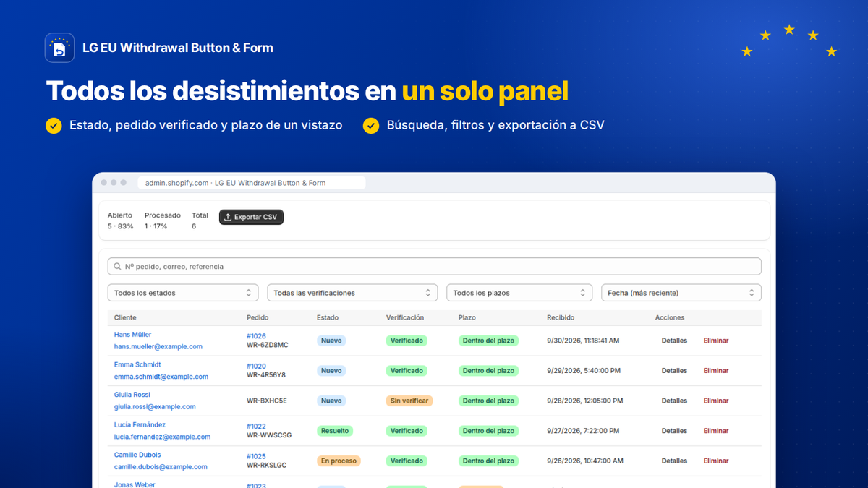Open customer Lucía Fernández

click(140, 425)
